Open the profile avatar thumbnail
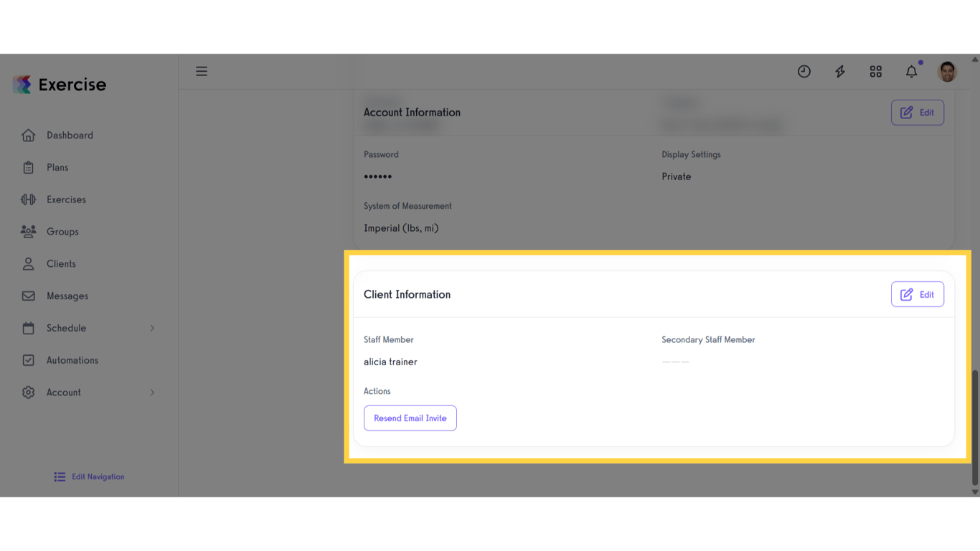980x551 pixels. [947, 71]
